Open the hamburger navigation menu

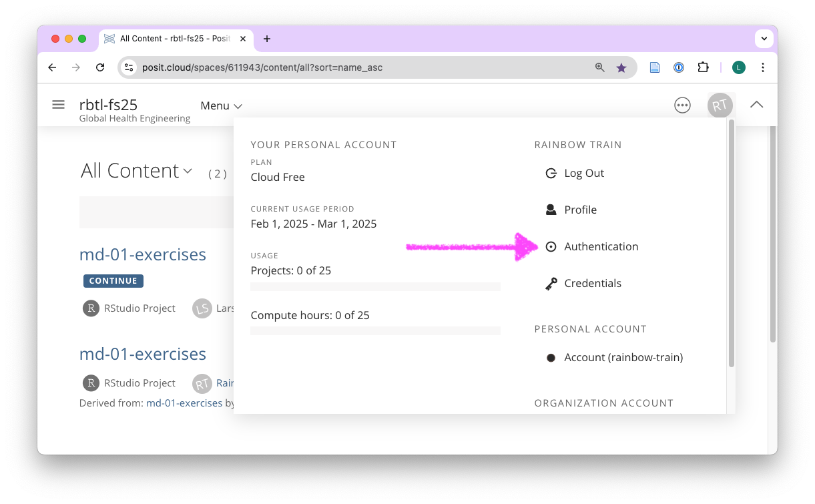click(x=58, y=105)
